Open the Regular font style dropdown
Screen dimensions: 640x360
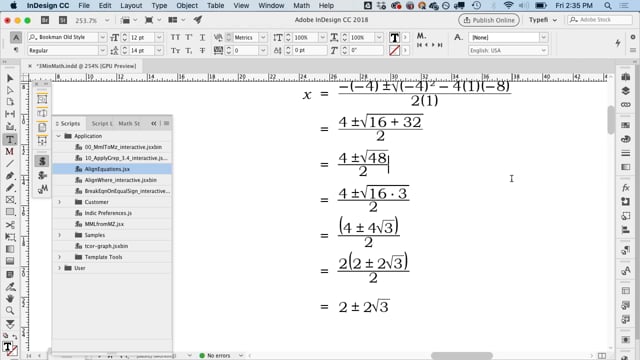coord(102,50)
